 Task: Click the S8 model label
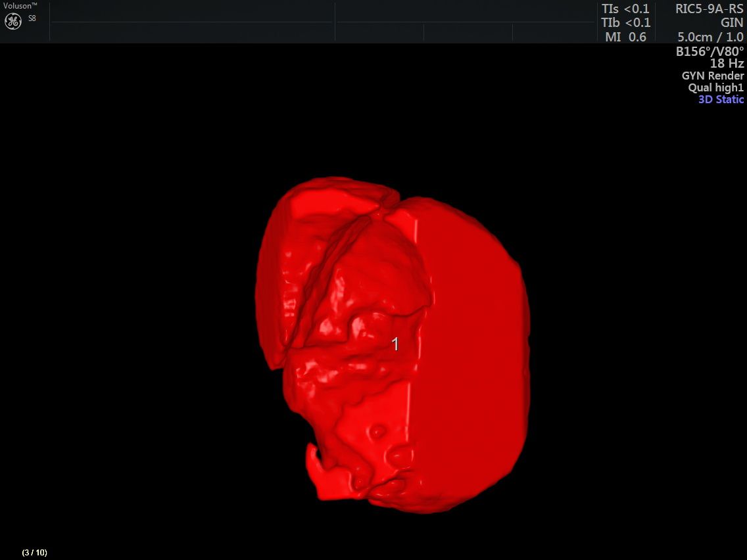point(32,18)
